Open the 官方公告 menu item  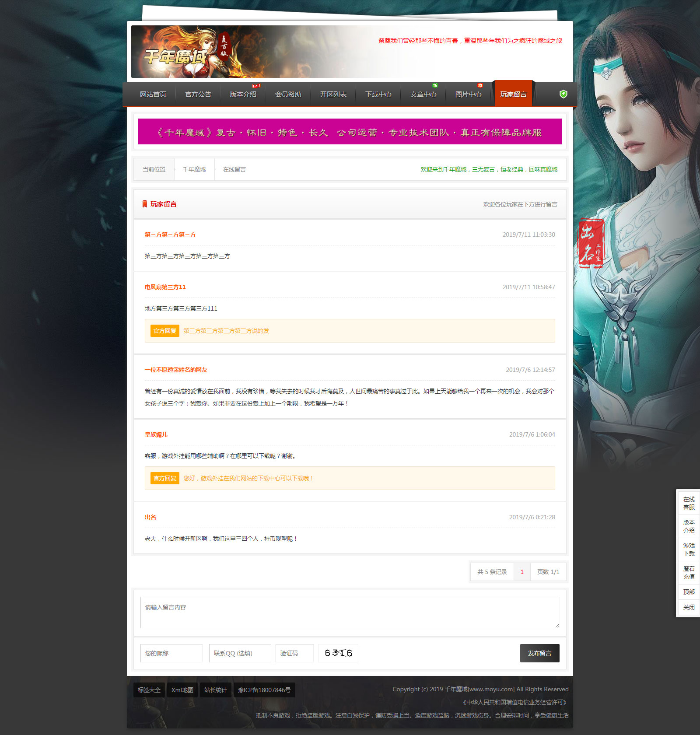pyautogui.click(x=198, y=94)
